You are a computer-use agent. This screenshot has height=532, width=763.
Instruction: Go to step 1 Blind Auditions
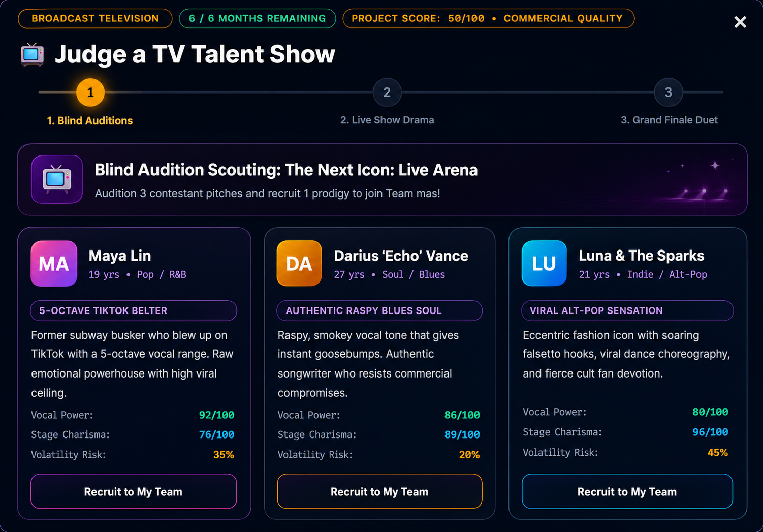[x=90, y=92]
